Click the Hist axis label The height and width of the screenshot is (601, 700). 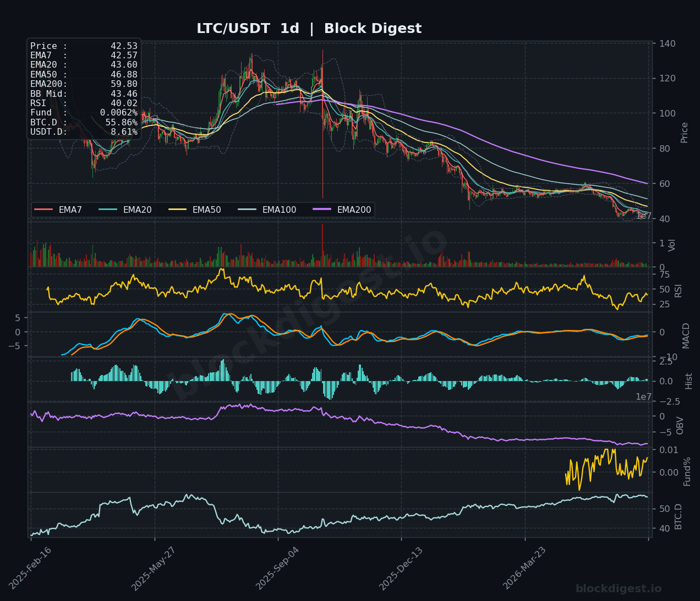[x=689, y=381]
